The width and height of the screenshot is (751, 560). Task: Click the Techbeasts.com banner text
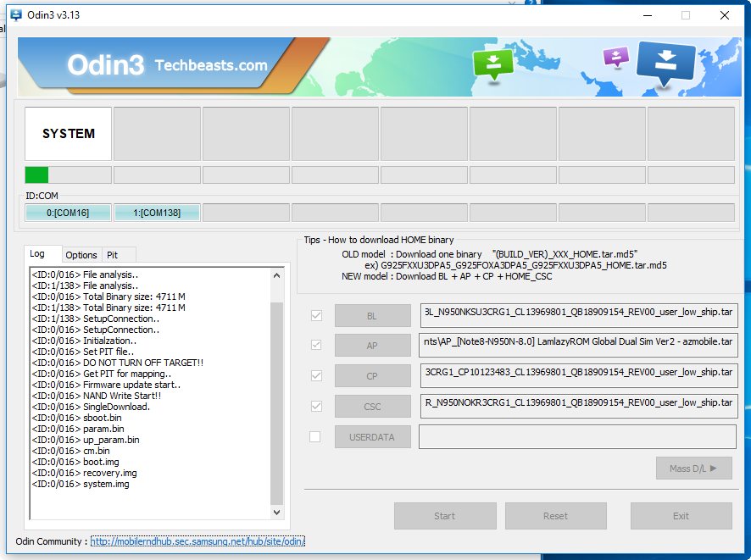pyautogui.click(x=211, y=65)
